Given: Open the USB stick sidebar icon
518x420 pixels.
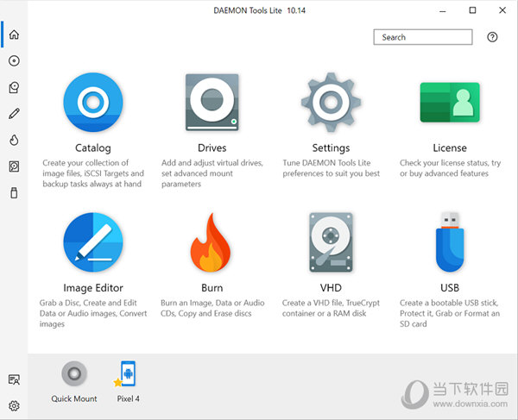Looking at the screenshot, I should coord(14,193).
